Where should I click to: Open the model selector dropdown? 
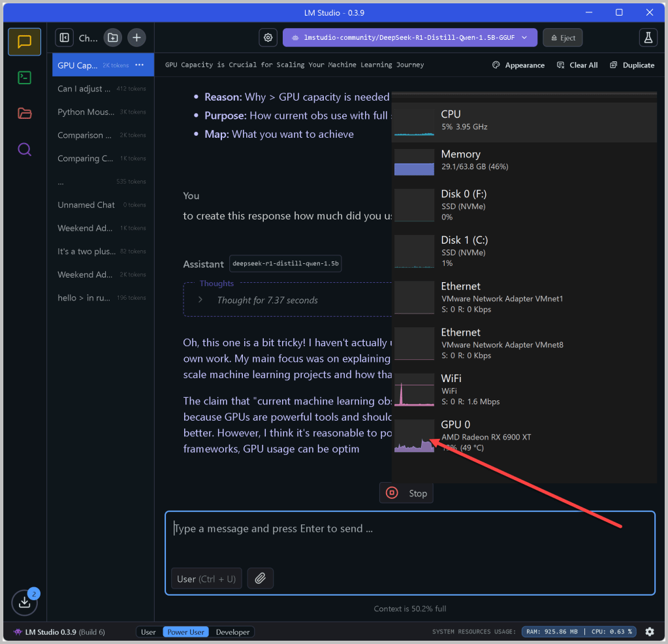click(x=410, y=37)
